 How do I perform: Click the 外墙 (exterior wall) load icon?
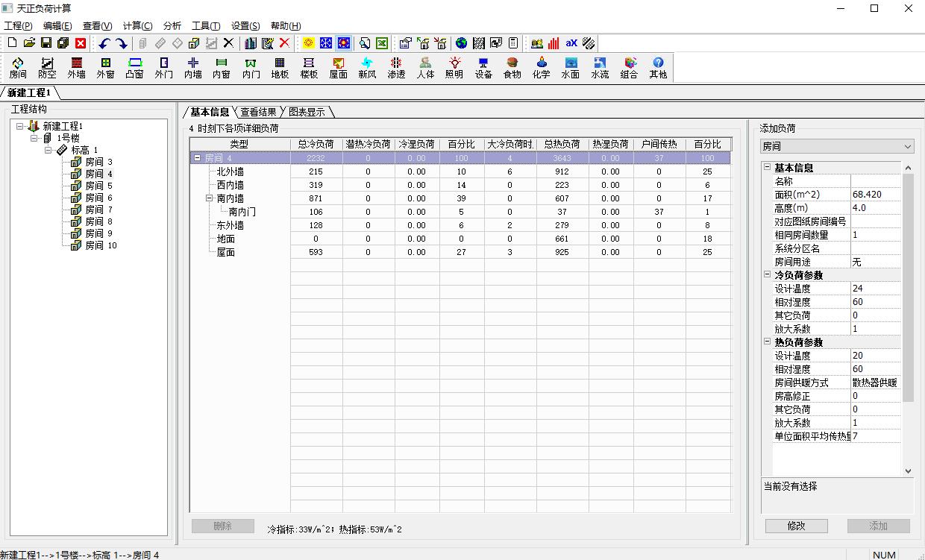tap(76, 67)
